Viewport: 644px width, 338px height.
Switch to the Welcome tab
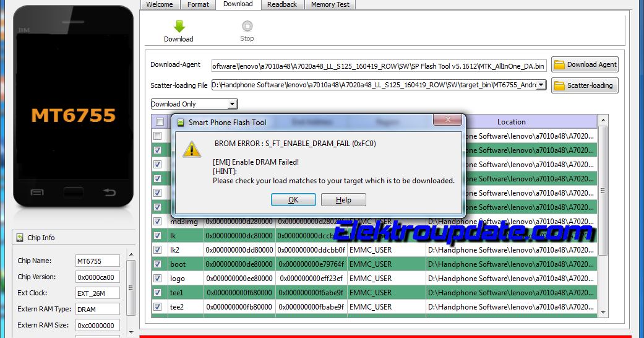tap(160, 4)
